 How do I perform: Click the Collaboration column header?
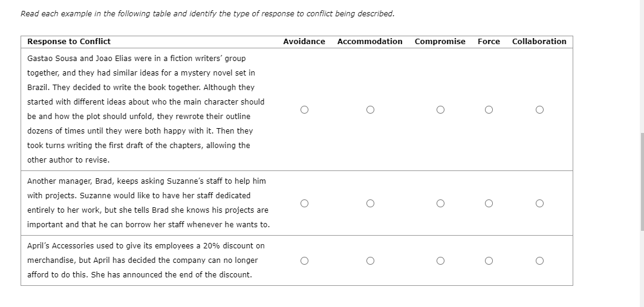click(x=539, y=42)
